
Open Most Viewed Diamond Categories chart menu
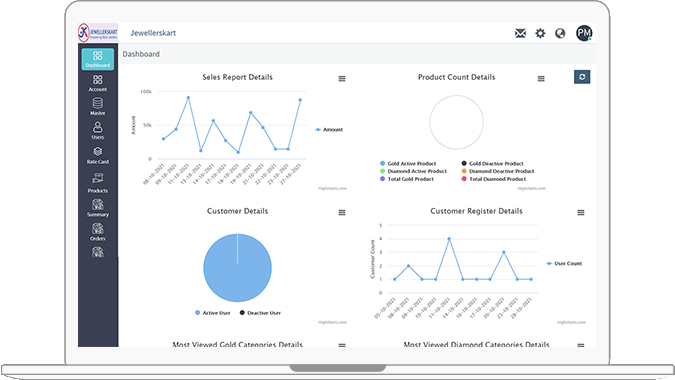(x=581, y=345)
